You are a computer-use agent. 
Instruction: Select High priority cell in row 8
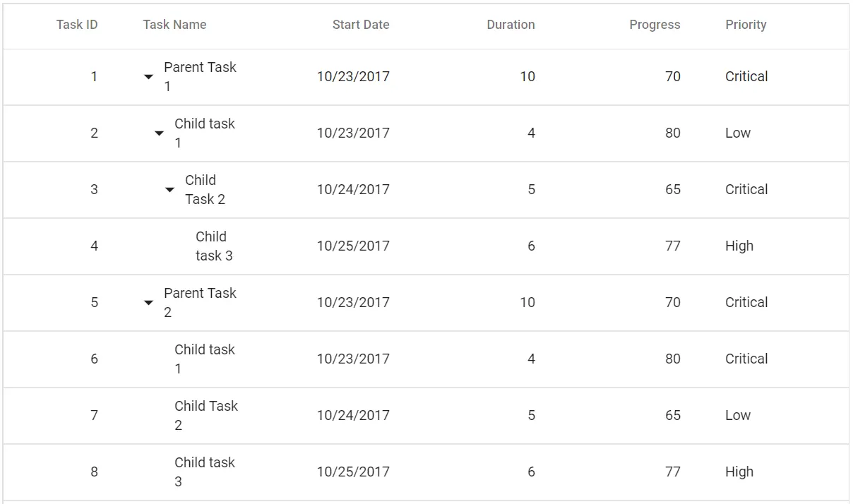(x=739, y=472)
